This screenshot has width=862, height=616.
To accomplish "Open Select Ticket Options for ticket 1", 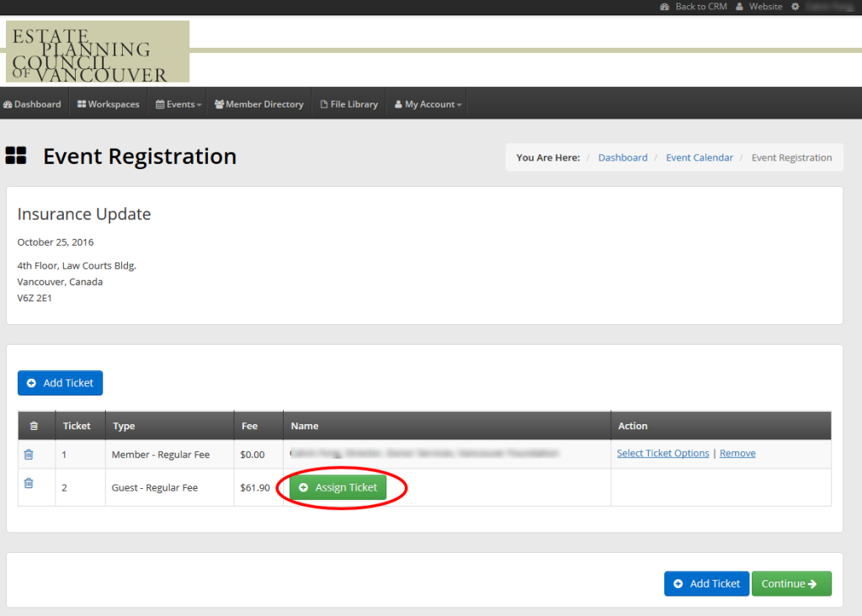I will pyautogui.click(x=662, y=453).
